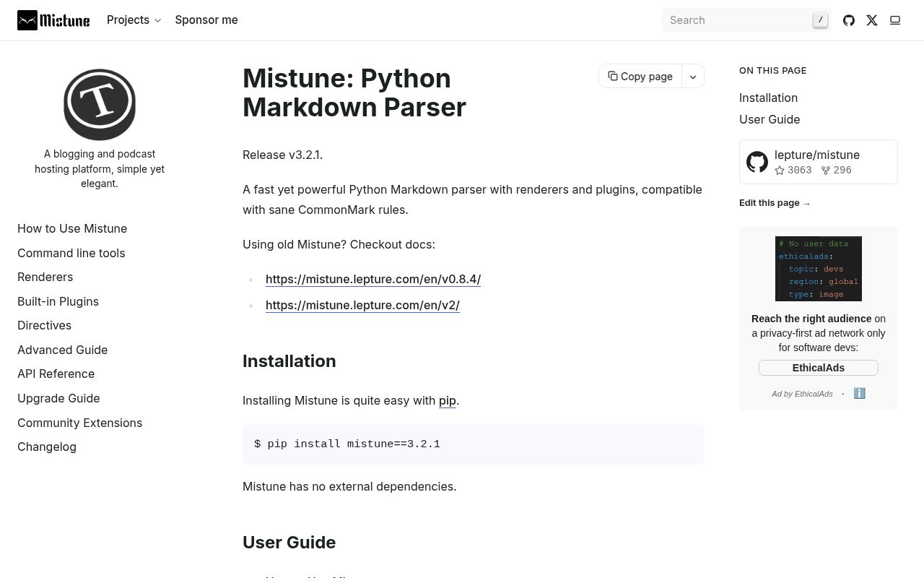Click the Mistune logo in header

coord(53,20)
